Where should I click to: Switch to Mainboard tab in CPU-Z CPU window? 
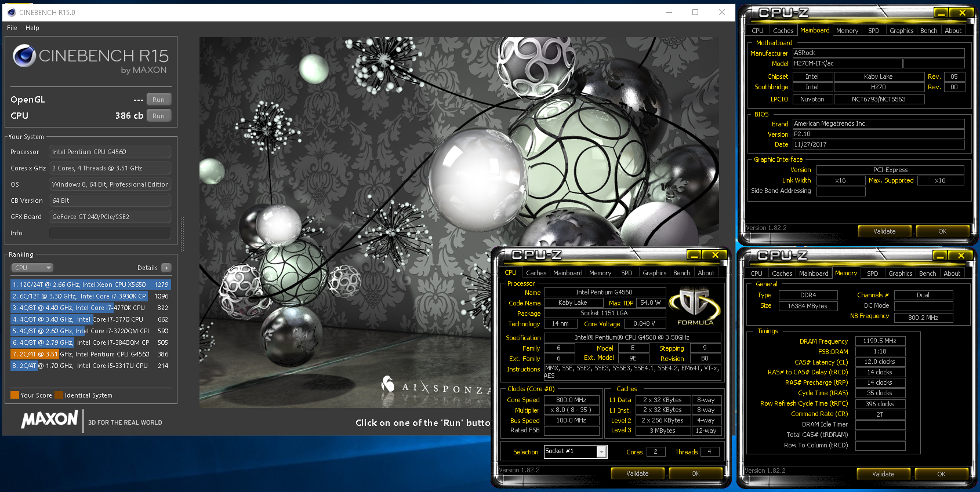[568, 273]
